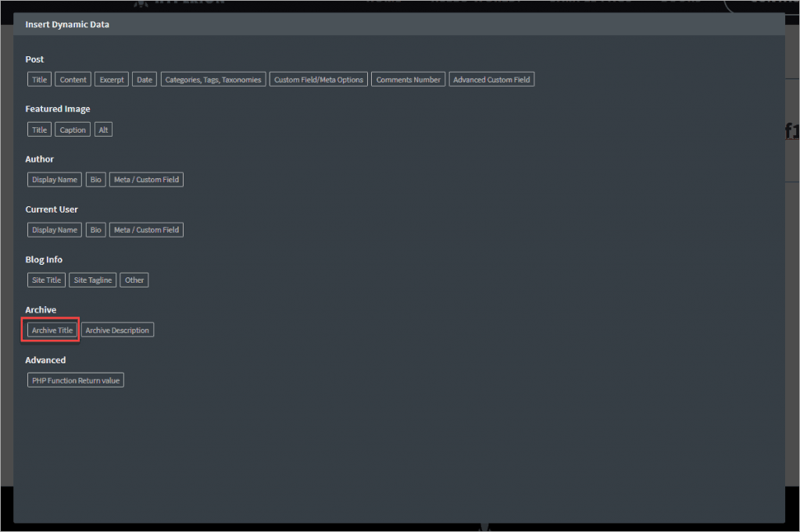The height and width of the screenshot is (532, 800).
Task: Choose Advanced Custom Field
Action: coord(491,80)
